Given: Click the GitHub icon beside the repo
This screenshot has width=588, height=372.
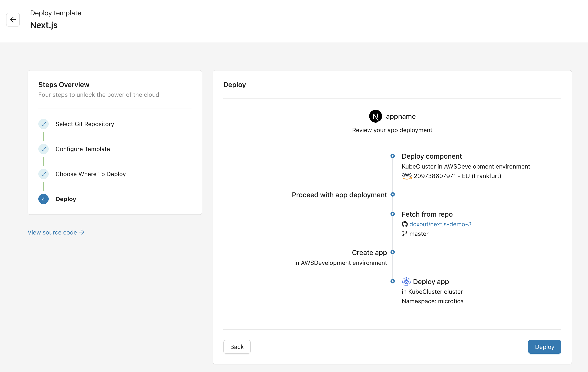Looking at the screenshot, I should coord(404,224).
